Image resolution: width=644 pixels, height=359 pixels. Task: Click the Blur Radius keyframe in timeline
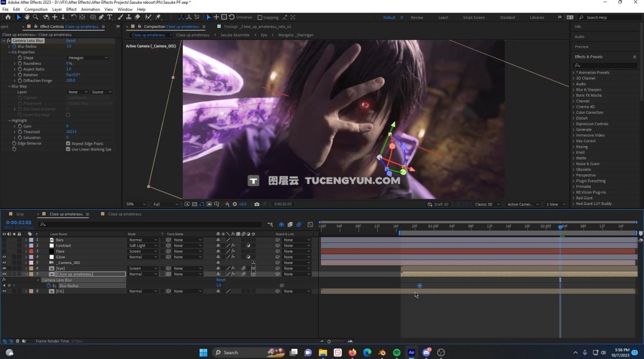tap(420, 285)
